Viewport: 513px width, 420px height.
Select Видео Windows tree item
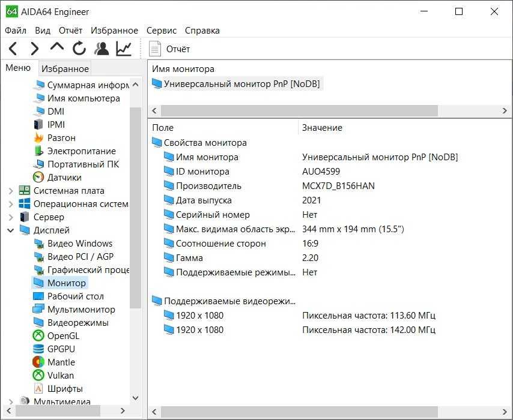tap(74, 244)
